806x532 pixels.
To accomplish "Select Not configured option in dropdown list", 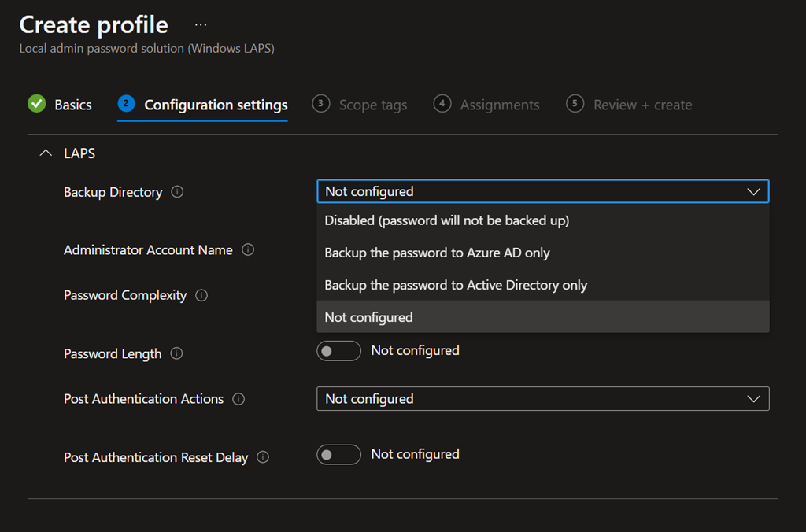I will point(368,317).
